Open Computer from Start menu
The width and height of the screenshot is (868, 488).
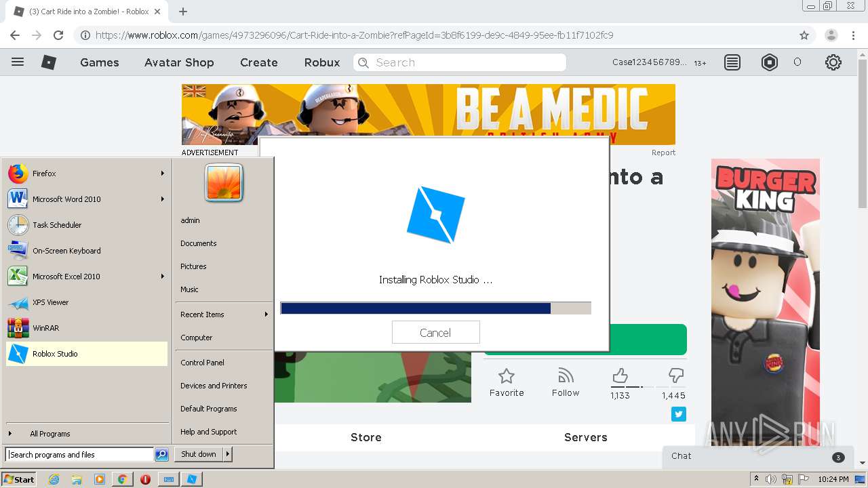pyautogui.click(x=197, y=338)
